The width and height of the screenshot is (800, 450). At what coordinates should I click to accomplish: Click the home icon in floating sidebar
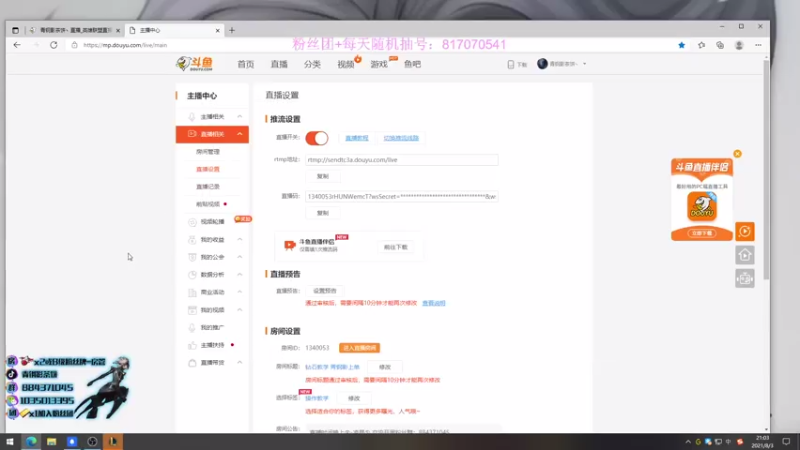[x=745, y=255]
